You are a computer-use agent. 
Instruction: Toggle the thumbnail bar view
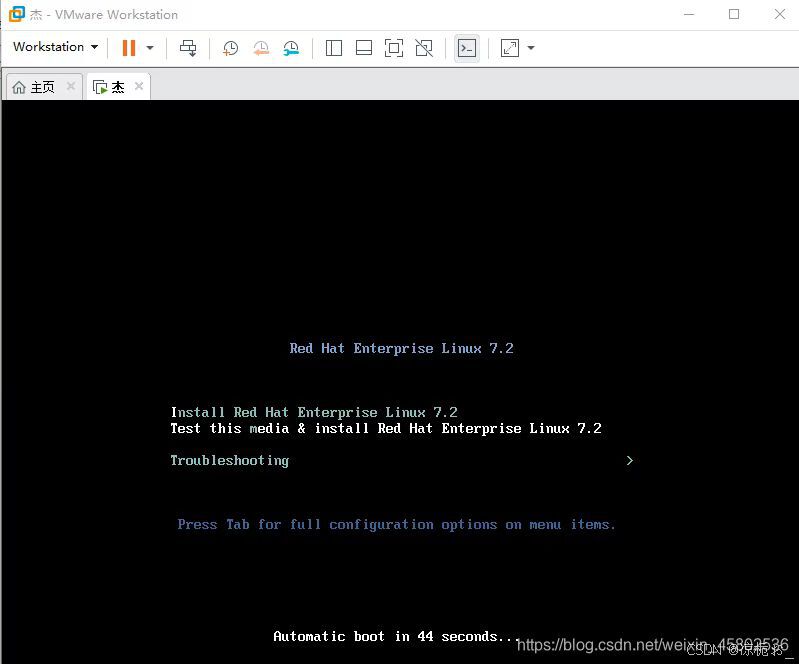click(x=364, y=48)
